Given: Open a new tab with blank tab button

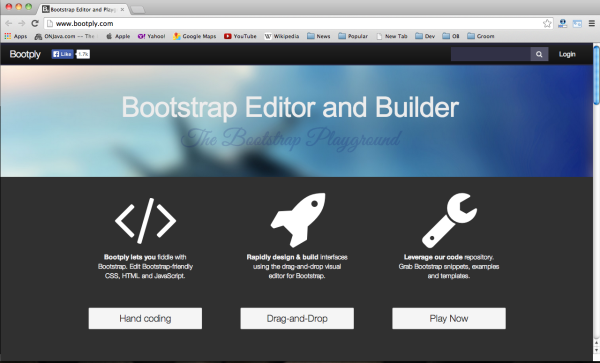Looking at the screenshot, I should 137,10.
